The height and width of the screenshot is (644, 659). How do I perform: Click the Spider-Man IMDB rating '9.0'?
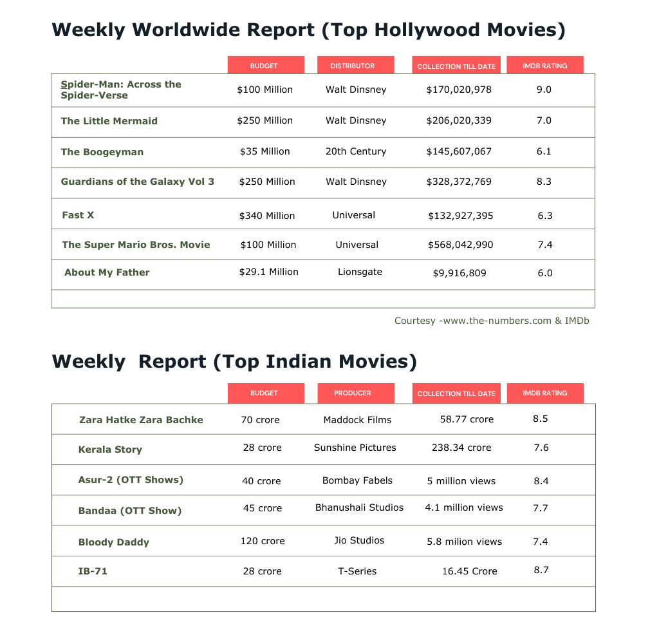point(544,90)
